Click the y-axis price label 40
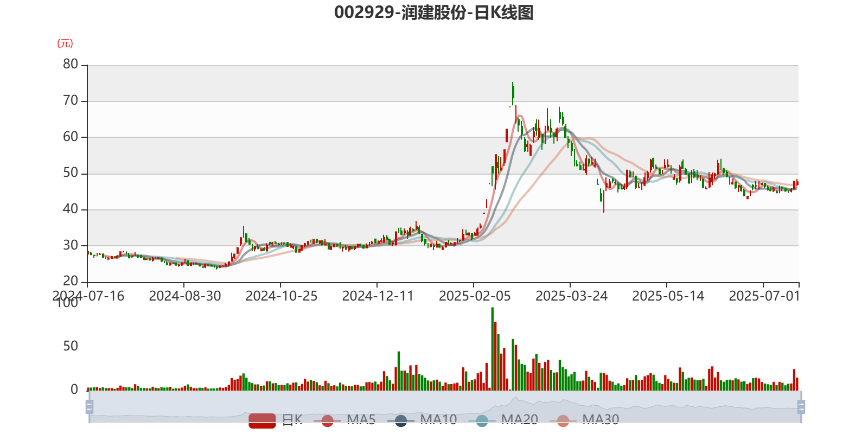 click(x=71, y=209)
